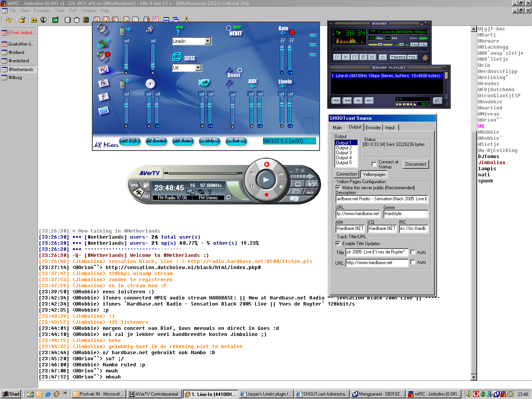532x399 pixels.
Task: Toggle Make this server public checkbox
Action: (338, 187)
